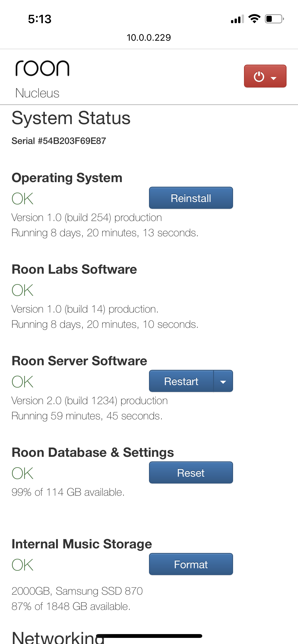Expand the Restart button dropdown arrow
The height and width of the screenshot is (644, 298).
point(223,381)
